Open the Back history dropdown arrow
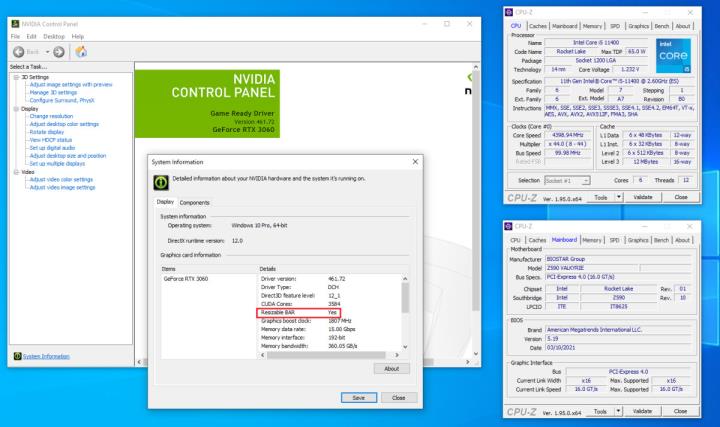 click(47, 52)
